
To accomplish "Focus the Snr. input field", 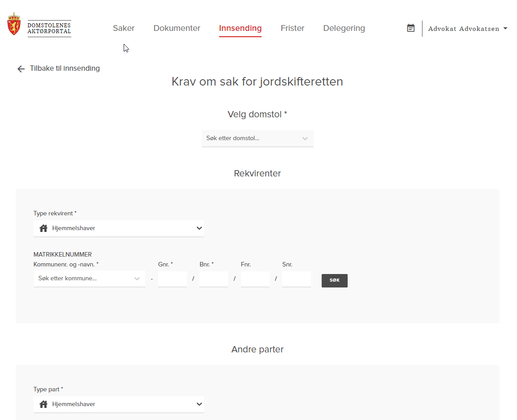I will click(x=297, y=279).
